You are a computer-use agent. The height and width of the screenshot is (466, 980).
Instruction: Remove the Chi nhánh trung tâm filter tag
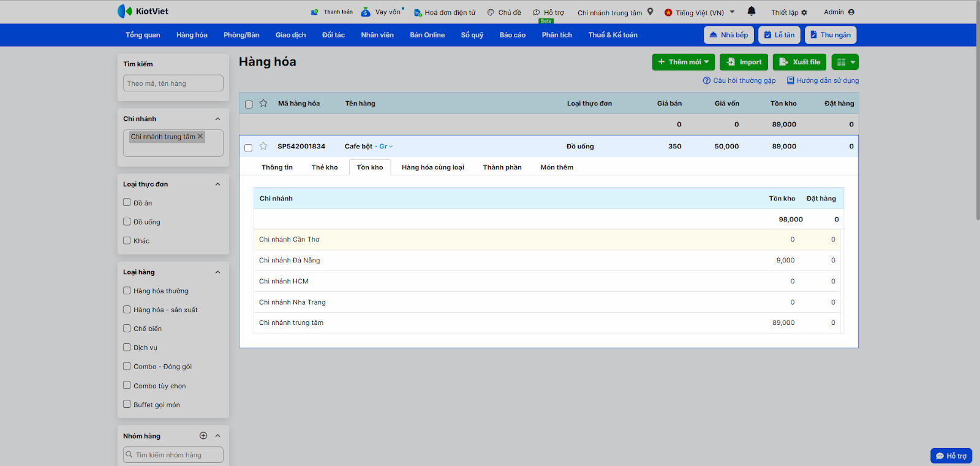[200, 136]
